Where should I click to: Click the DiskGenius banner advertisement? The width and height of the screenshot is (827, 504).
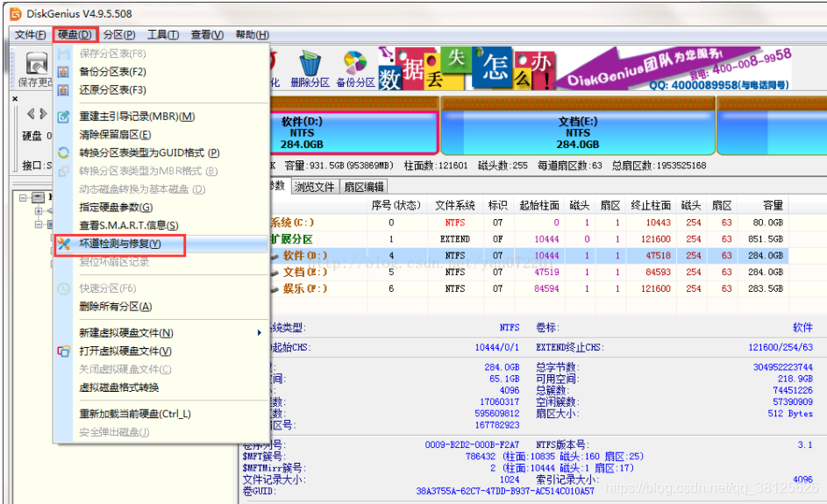pos(584,68)
